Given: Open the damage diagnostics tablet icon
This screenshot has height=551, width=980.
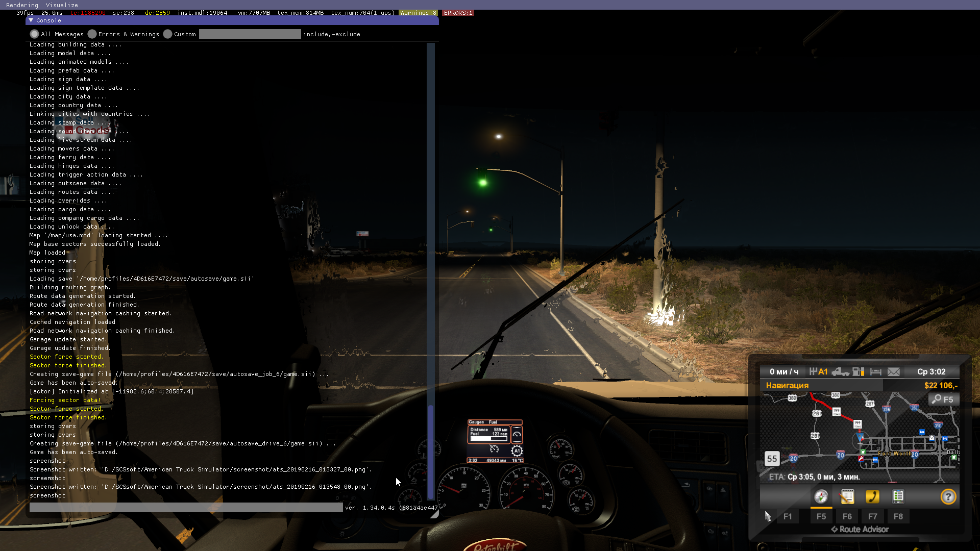Looking at the screenshot, I should tap(898, 496).
